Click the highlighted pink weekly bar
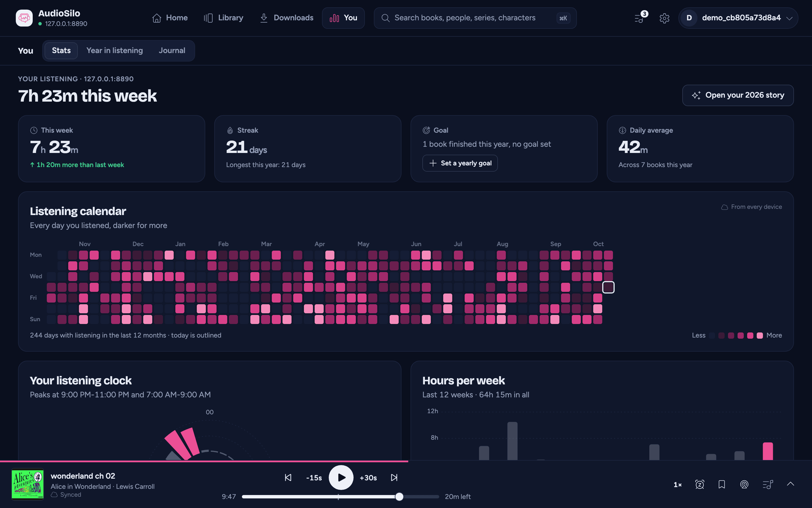The image size is (812, 508). (x=768, y=451)
